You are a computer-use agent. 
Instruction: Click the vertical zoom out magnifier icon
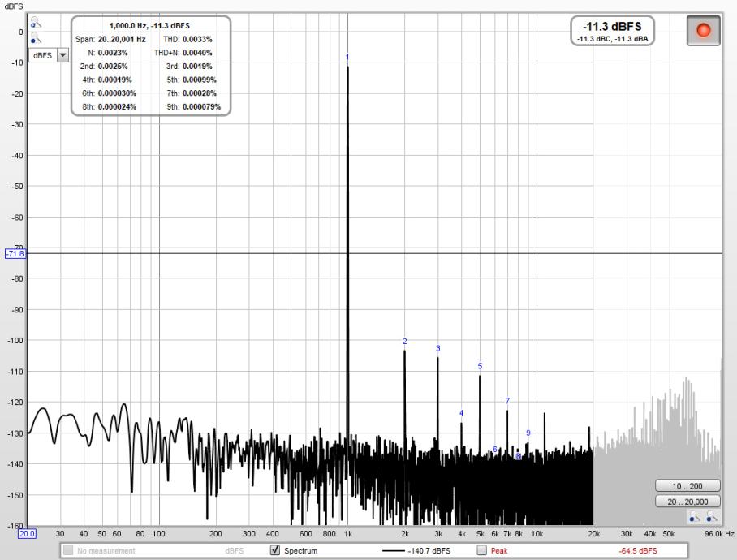pyautogui.click(x=35, y=39)
